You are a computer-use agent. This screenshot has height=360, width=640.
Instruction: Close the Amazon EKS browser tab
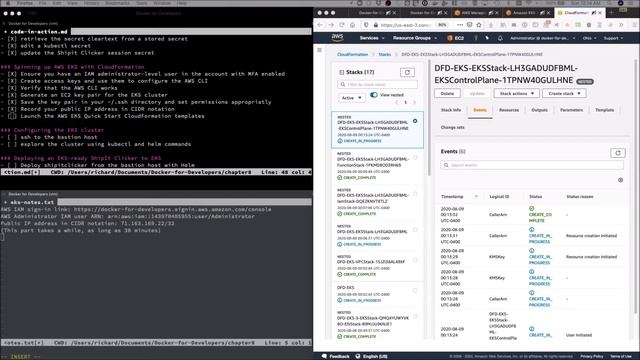tap(548, 13)
